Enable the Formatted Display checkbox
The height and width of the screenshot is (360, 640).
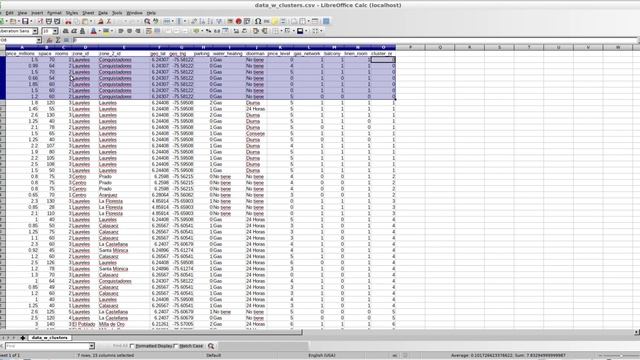(x=132, y=346)
